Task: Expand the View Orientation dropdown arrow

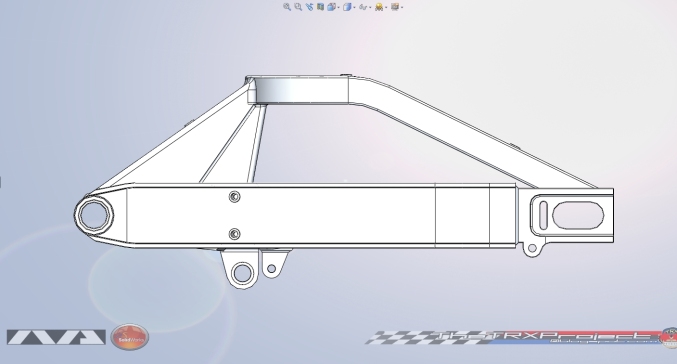Action: [338, 7]
